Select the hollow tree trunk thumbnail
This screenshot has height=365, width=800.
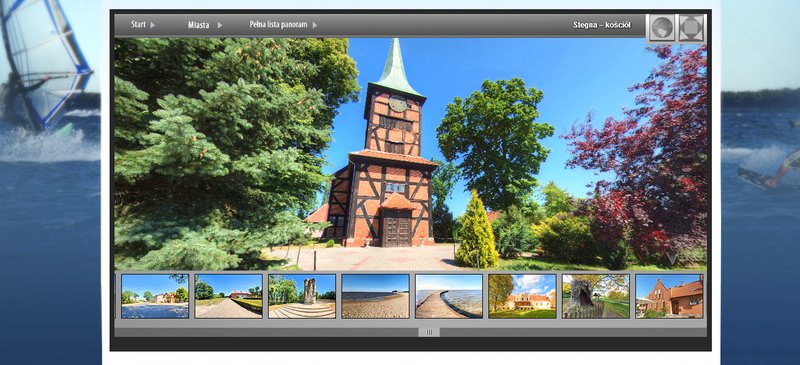point(596,296)
